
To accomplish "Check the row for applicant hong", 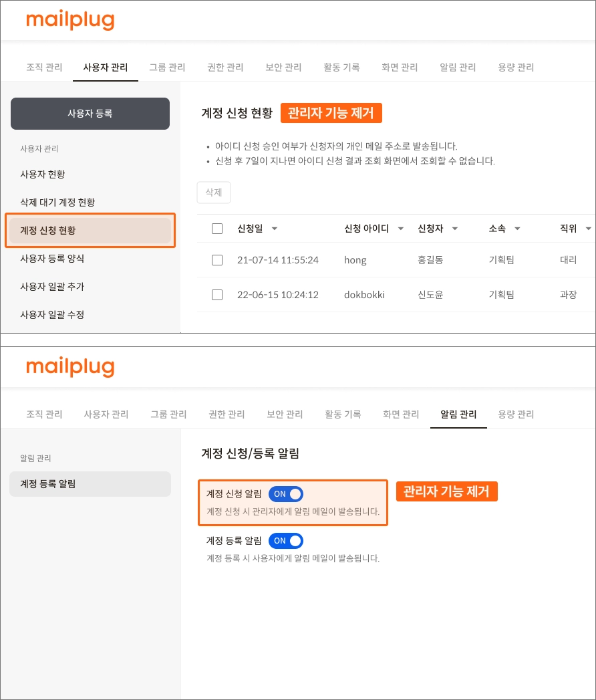I will [217, 260].
